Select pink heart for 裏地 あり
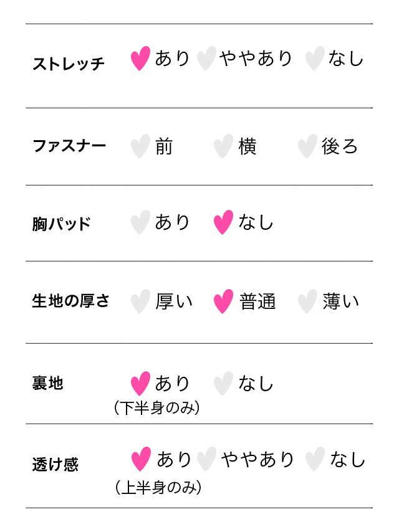Image resolution: width=399 pixels, height=532 pixels. pyautogui.click(x=141, y=384)
